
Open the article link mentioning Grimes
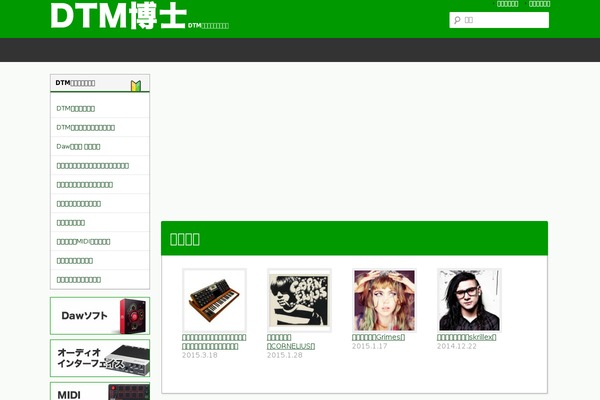378,337
